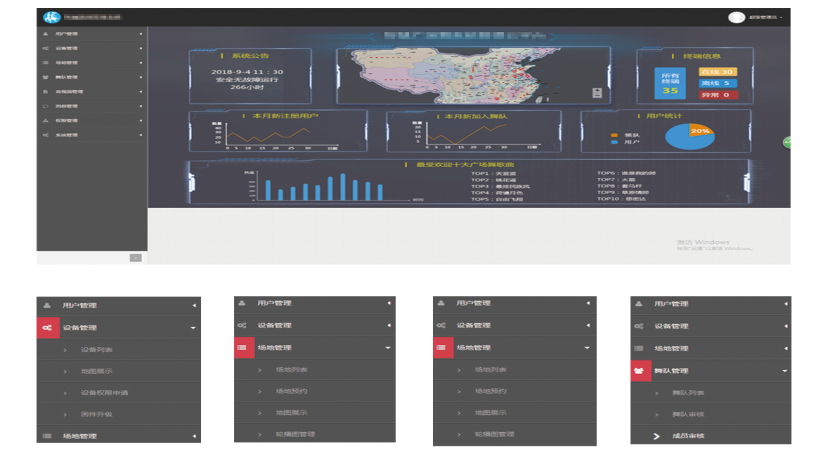This screenshot has height=450, width=835.
Task: Click the 音视频管理 sidebar icon
Action: [45, 91]
